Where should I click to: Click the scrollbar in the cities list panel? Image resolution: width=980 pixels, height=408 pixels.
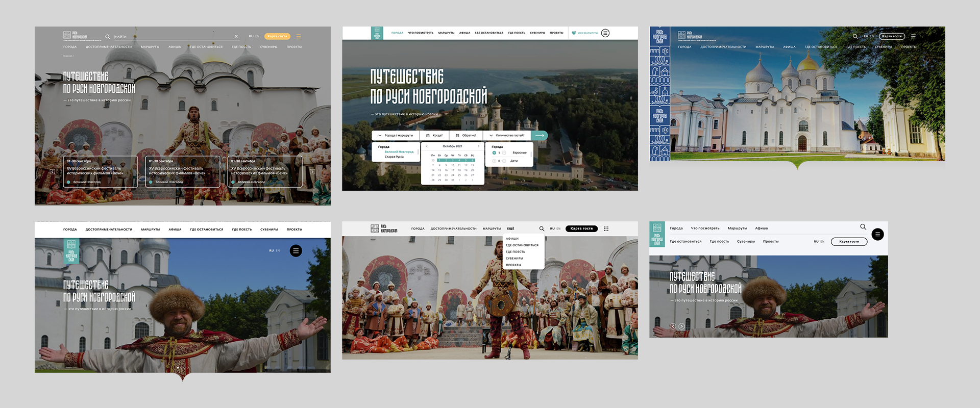pyautogui.click(x=419, y=152)
